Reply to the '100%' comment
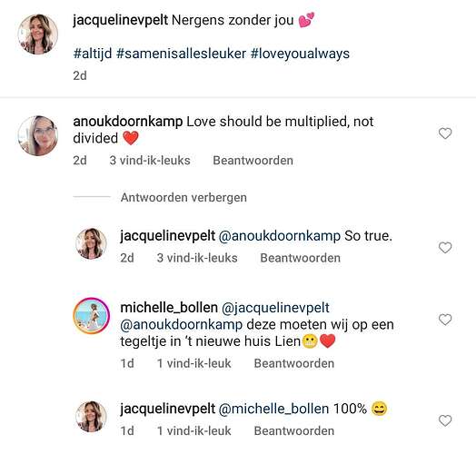The height and width of the screenshot is (454, 476). coord(293,431)
